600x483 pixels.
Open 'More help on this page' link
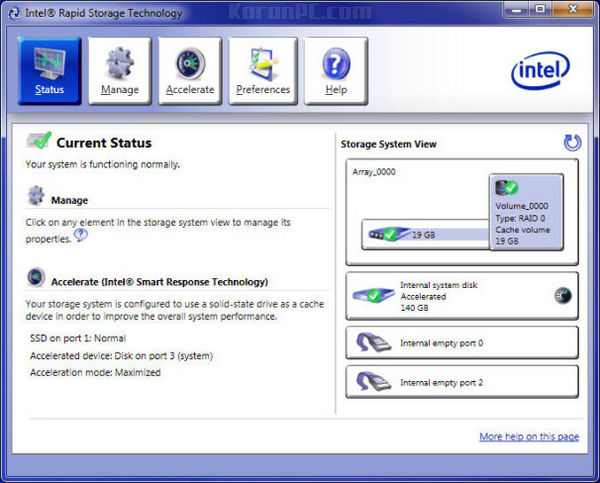point(529,436)
